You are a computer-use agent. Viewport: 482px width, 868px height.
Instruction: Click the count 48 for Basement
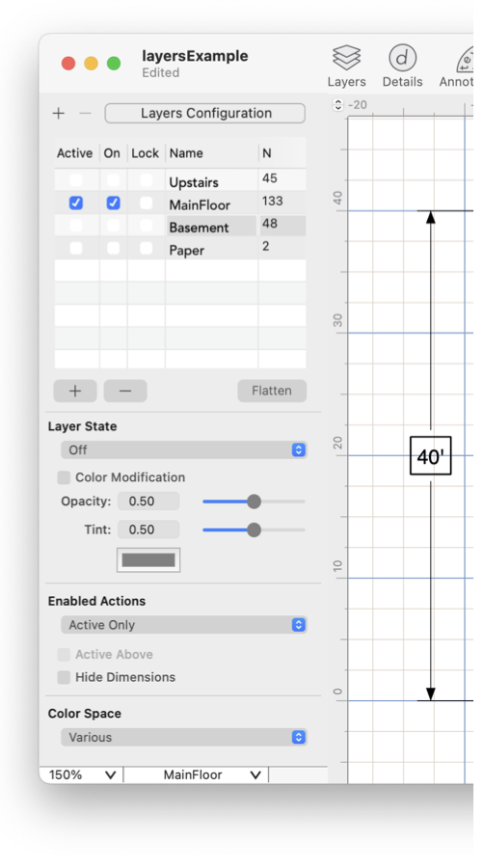(270, 224)
